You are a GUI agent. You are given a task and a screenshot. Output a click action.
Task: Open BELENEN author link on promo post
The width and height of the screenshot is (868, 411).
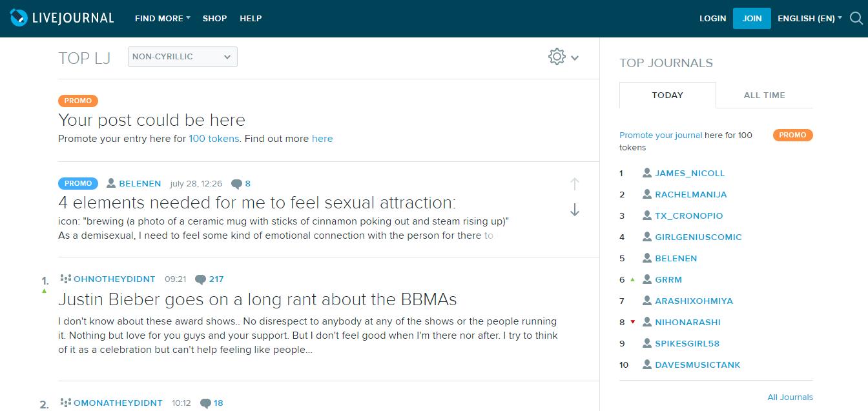(x=140, y=183)
